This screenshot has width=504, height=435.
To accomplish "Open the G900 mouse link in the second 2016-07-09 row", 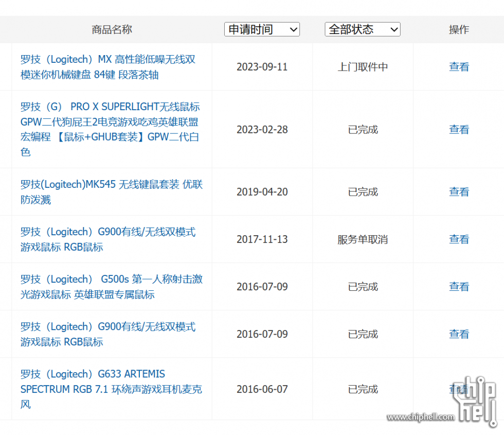I will pyautogui.click(x=108, y=334).
